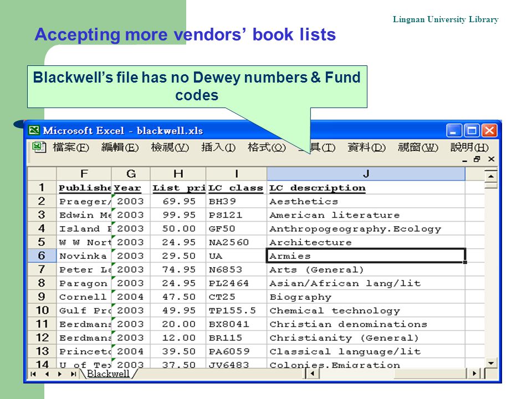This screenshot has width=532, height=399.
Task: Select LC class cell 'PA6059'
Action: pos(237,351)
